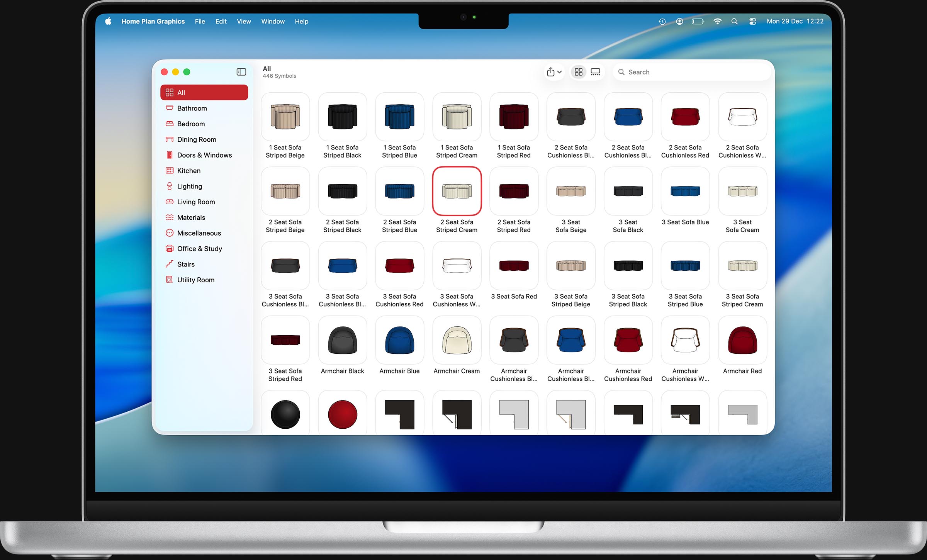Screen dimensions: 927x560
Task: Switch to grid view mode
Action: click(x=578, y=72)
